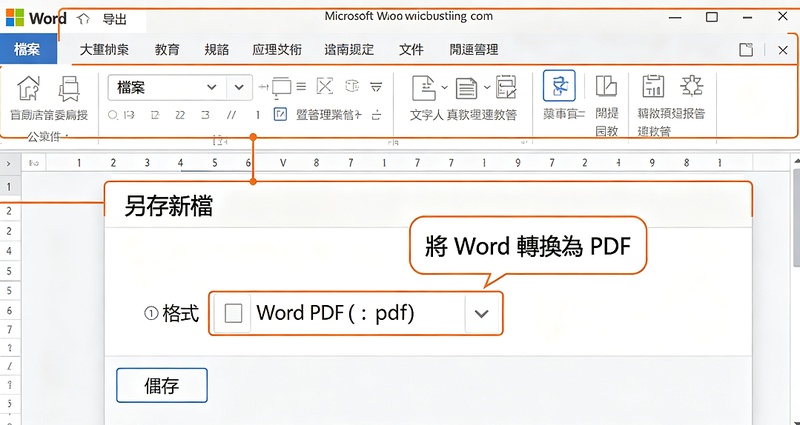Click the side-by-side pages icon 開提
Image resolution: width=800 pixels, height=425 pixels.
pos(606,87)
